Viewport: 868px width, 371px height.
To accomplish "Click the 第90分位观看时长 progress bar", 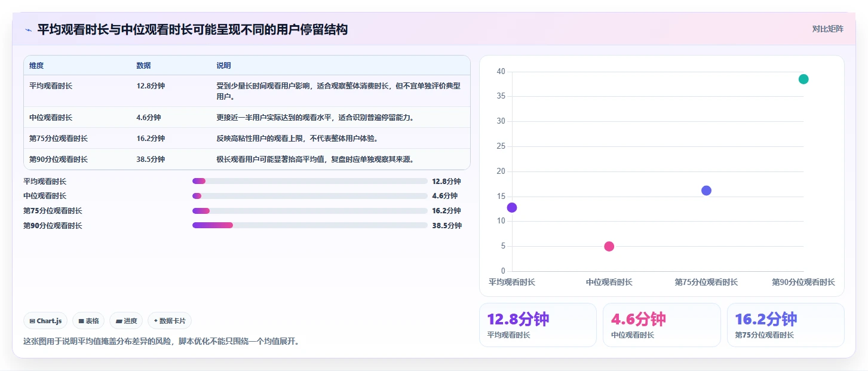I will point(309,225).
